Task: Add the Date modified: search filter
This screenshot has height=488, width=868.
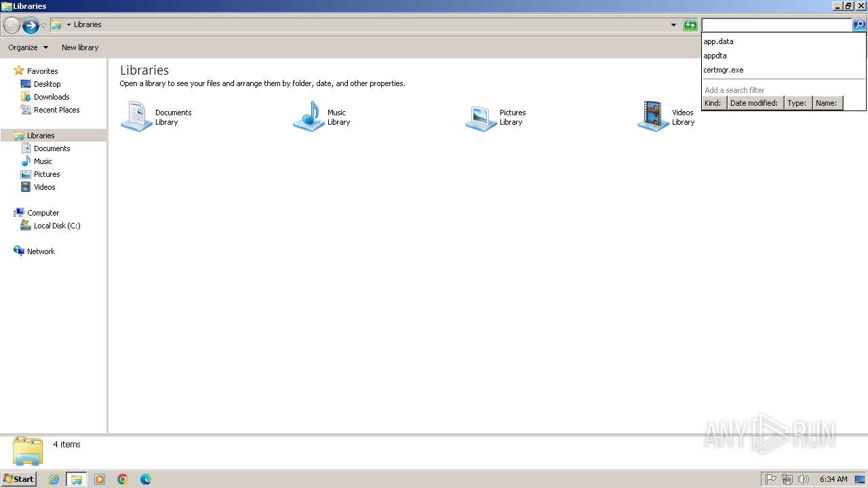Action: point(755,103)
